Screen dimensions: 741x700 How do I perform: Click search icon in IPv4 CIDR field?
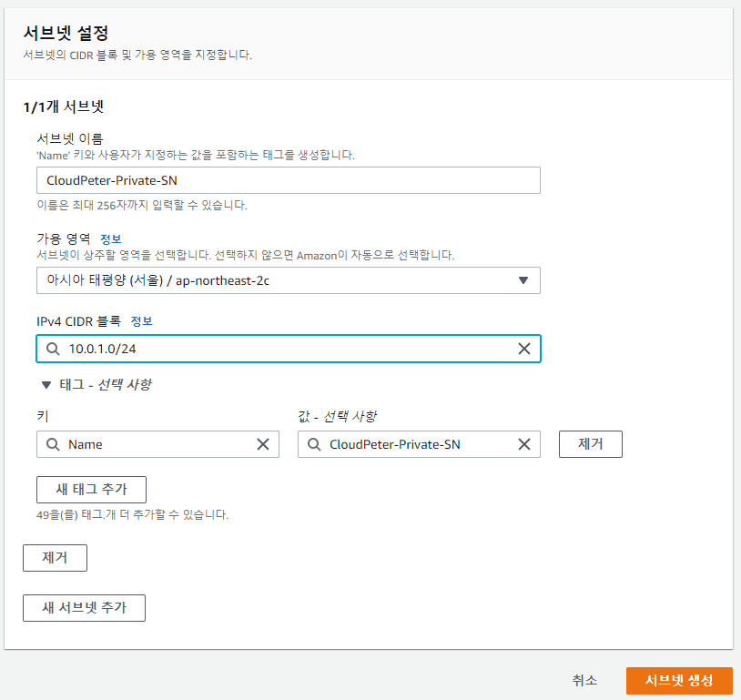click(x=53, y=349)
